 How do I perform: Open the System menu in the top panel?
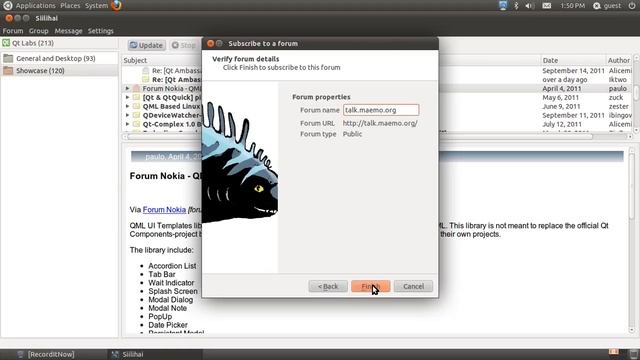click(x=96, y=6)
